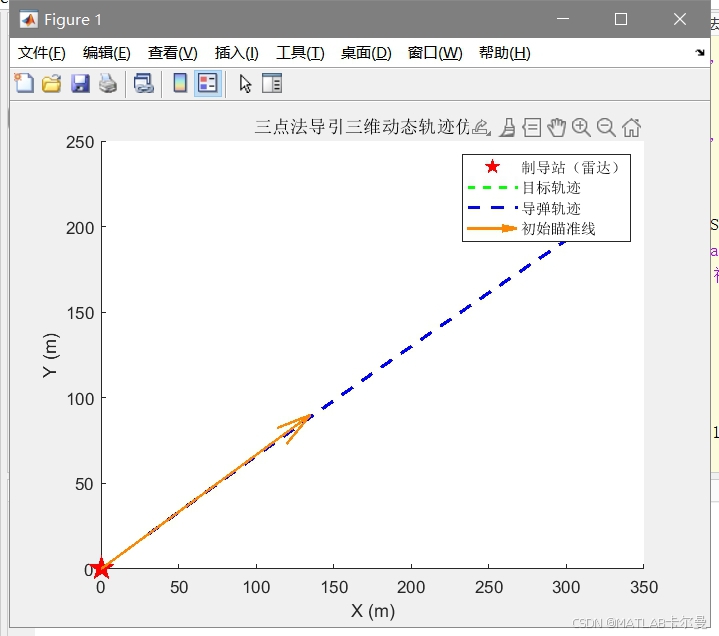Maximize the Figure 1 window
Viewport: 719px width, 636px height.
tap(621, 19)
